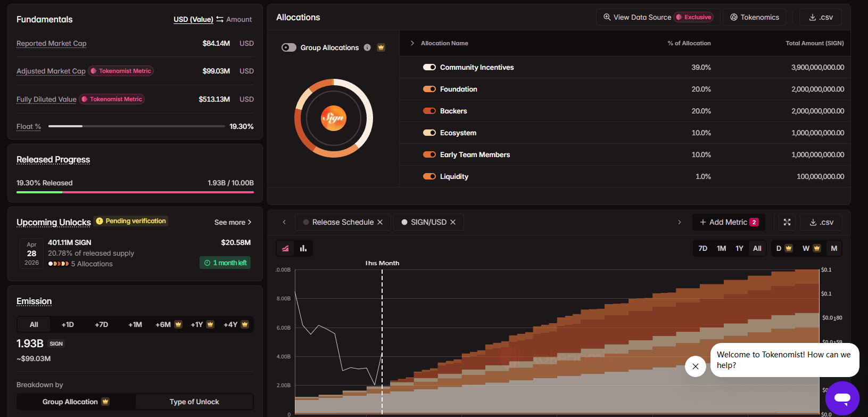This screenshot has height=417, width=868.
Task: Switch chart to bar view icon
Action: [x=303, y=248]
